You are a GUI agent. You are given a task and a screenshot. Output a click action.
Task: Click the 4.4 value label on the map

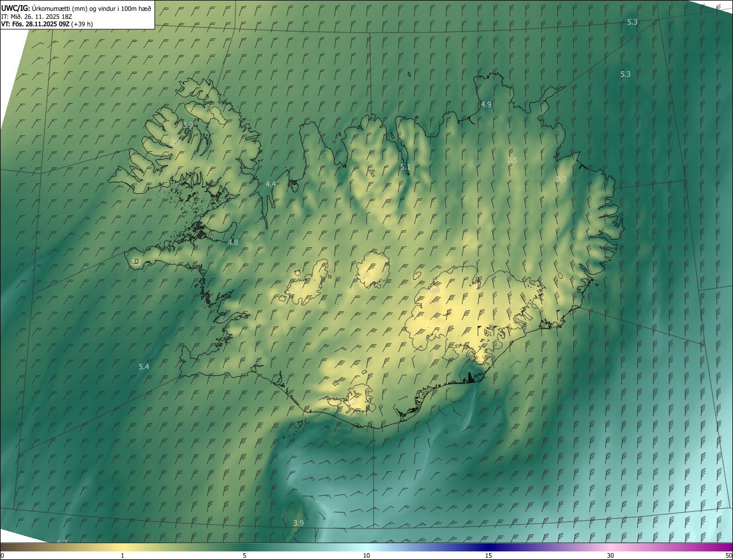(271, 184)
